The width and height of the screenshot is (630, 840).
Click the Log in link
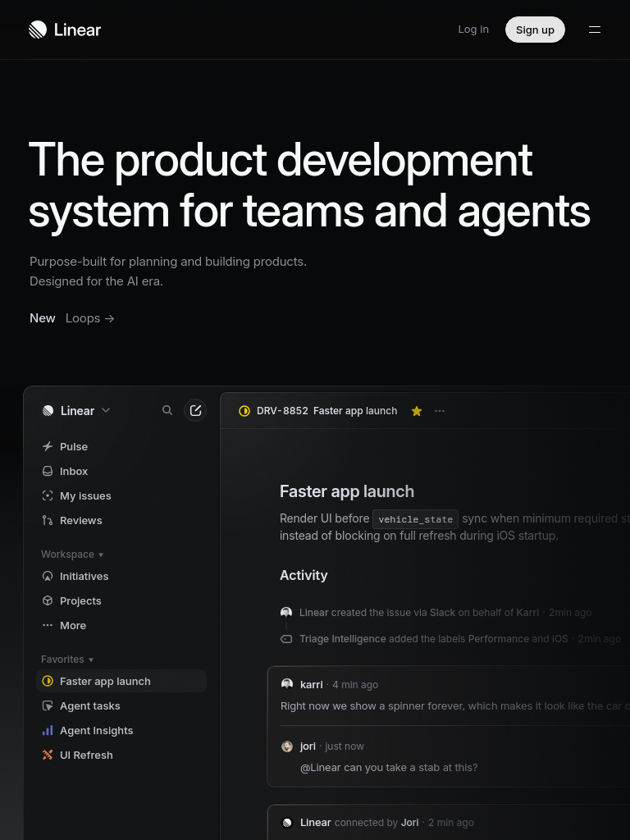coord(473,30)
